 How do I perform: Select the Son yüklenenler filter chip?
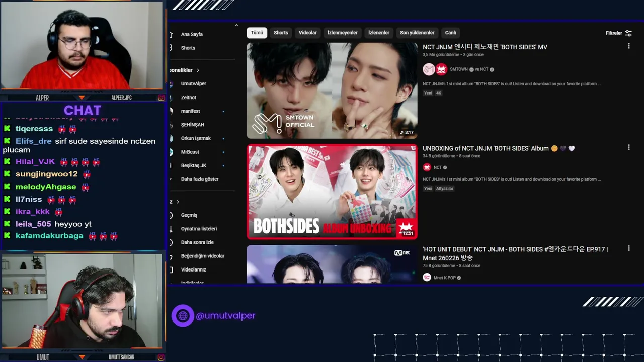[x=417, y=33]
